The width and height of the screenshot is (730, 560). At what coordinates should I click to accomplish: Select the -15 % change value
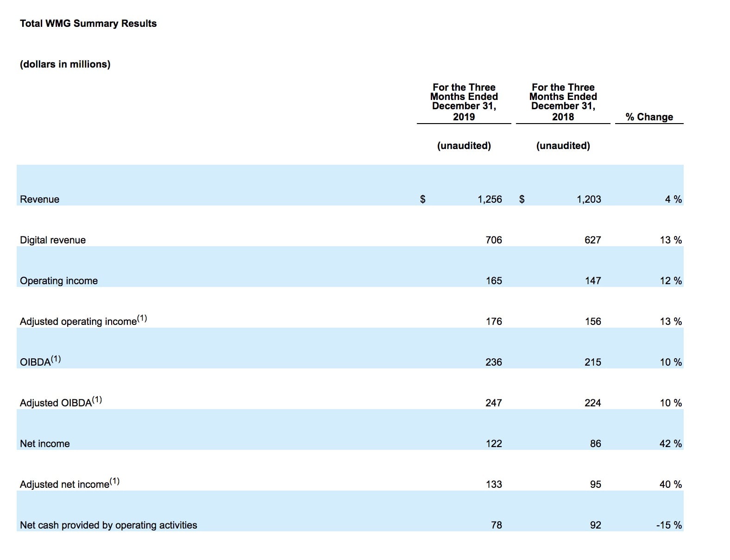click(669, 525)
